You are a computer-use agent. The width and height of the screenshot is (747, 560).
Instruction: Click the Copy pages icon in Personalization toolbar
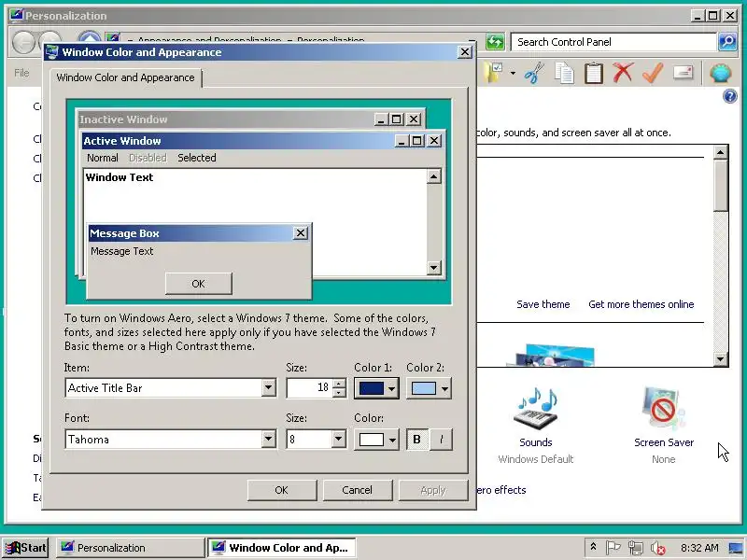[x=565, y=74]
